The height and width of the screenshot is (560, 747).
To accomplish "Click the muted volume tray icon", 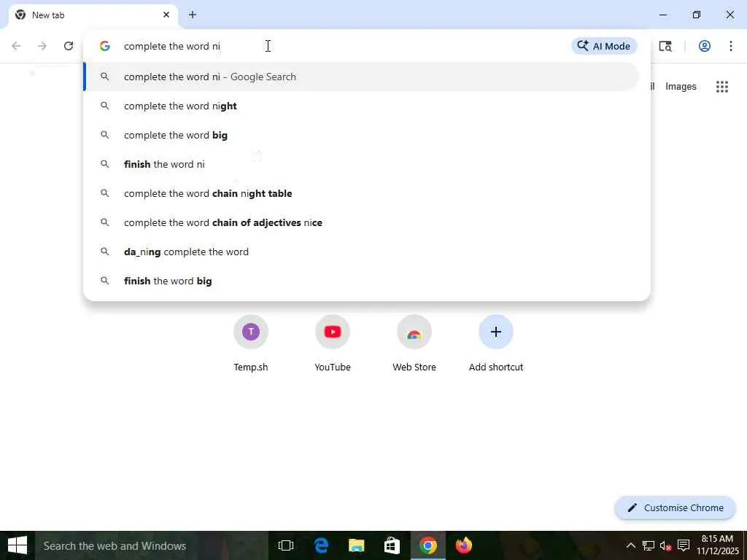I will 665,545.
